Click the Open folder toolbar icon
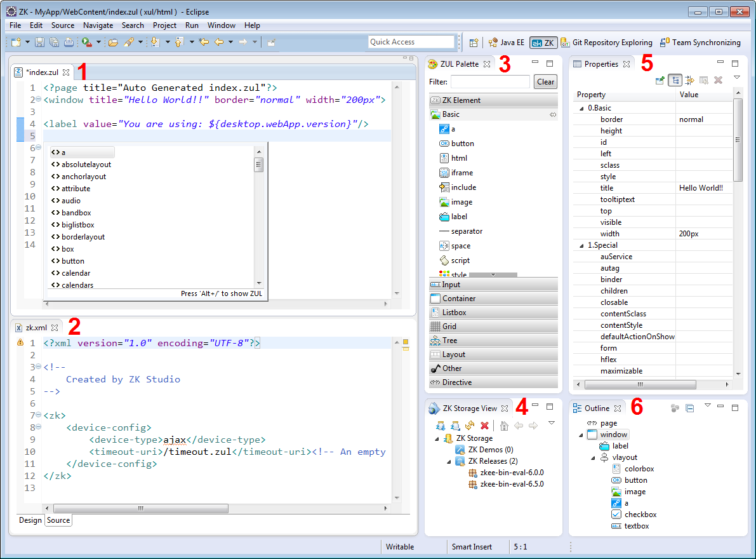The width and height of the screenshot is (756, 559). click(x=113, y=43)
